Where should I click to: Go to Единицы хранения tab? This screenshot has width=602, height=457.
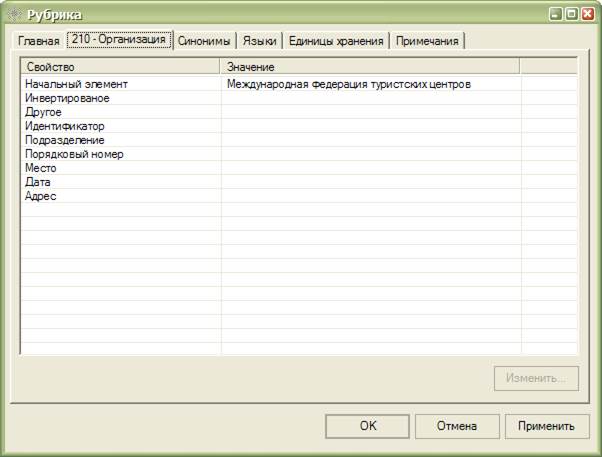(336, 41)
